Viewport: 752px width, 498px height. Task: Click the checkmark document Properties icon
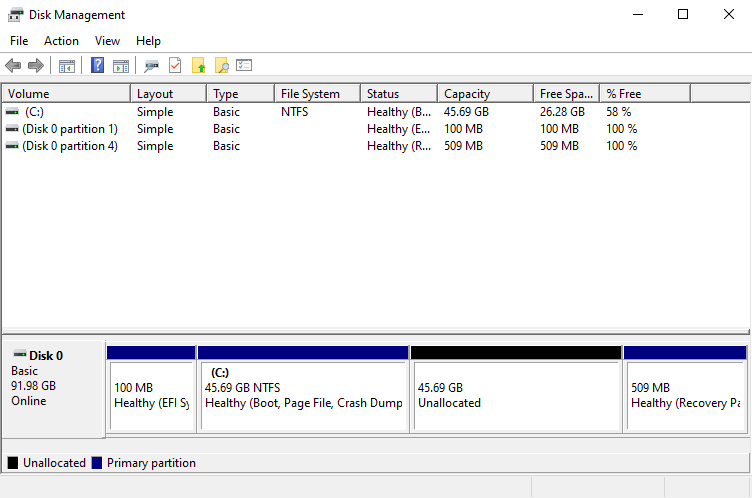175,66
